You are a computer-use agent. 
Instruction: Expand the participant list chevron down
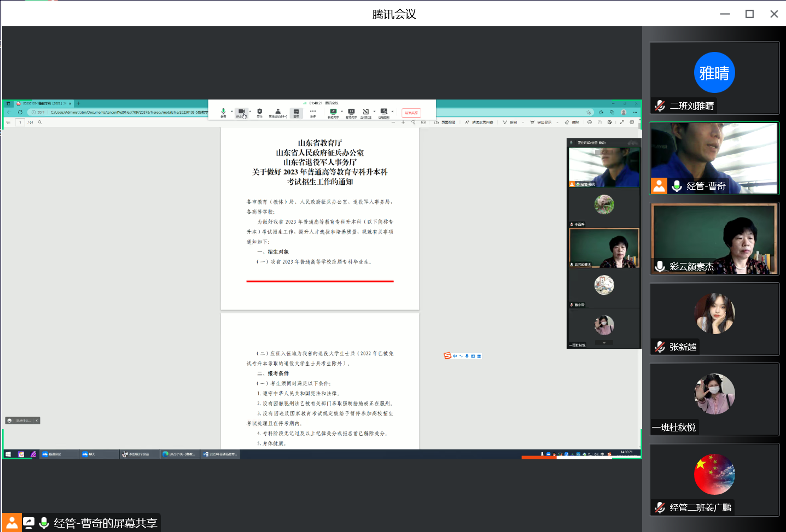[604, 343]
